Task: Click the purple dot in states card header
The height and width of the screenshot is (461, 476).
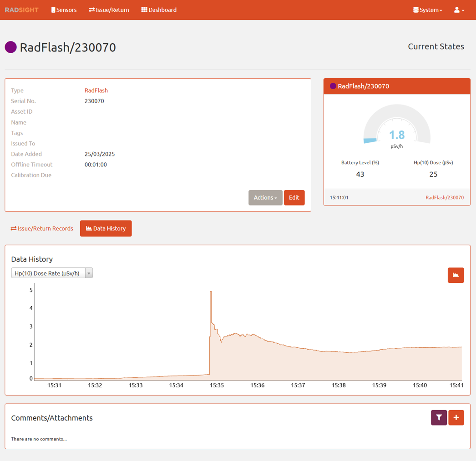Action: click(x=333, y=86)
